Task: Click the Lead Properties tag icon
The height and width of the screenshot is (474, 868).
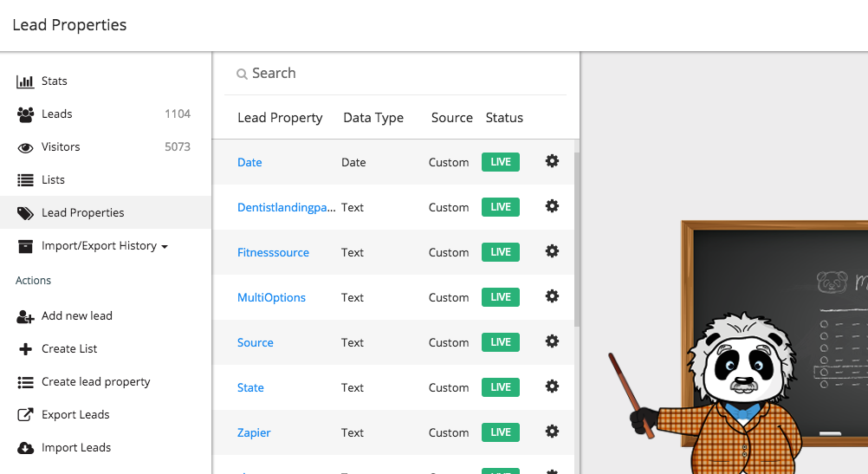Action: coord(25,213)
